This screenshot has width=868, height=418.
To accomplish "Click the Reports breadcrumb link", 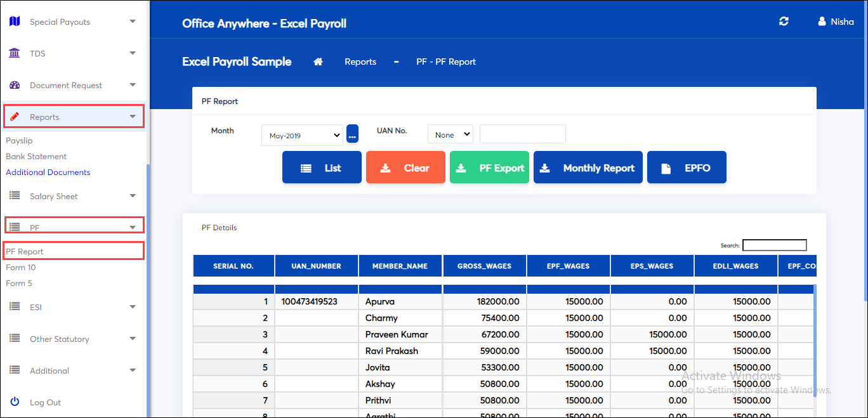I will pyautogui.click(x=360, y=62).
